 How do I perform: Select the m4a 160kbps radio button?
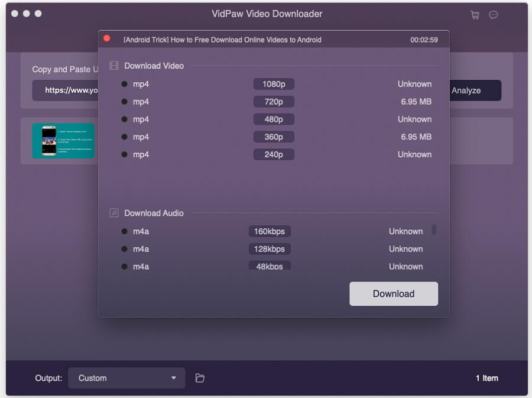[x=125, y=231]
